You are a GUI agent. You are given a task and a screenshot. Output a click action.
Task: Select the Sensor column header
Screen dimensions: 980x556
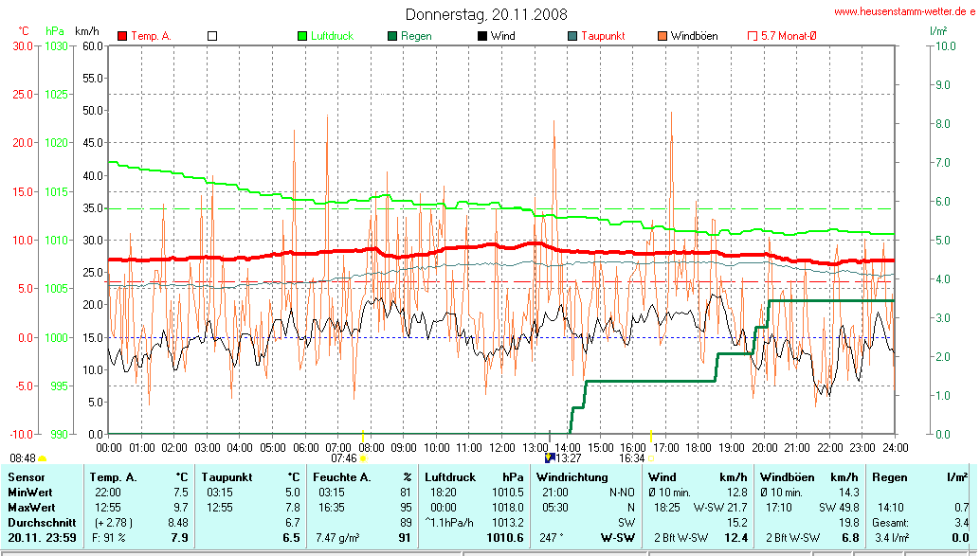[x=27, y=476]
